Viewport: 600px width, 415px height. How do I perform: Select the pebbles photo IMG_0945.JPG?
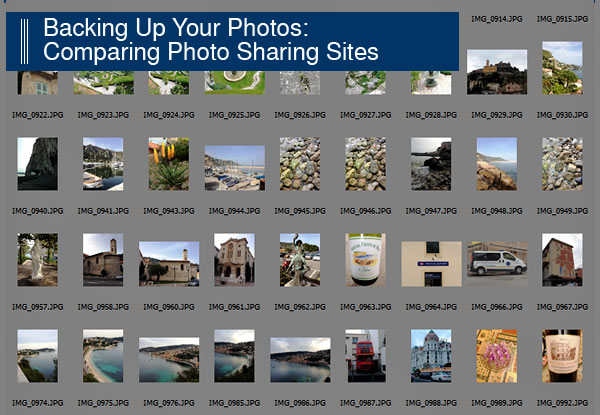click(x=300, y=164)
